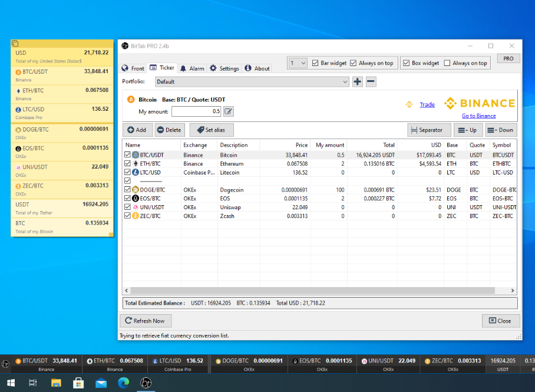Uncheck the UNI/USDT row checkbox
535x392 pixels.
[128, 207]
